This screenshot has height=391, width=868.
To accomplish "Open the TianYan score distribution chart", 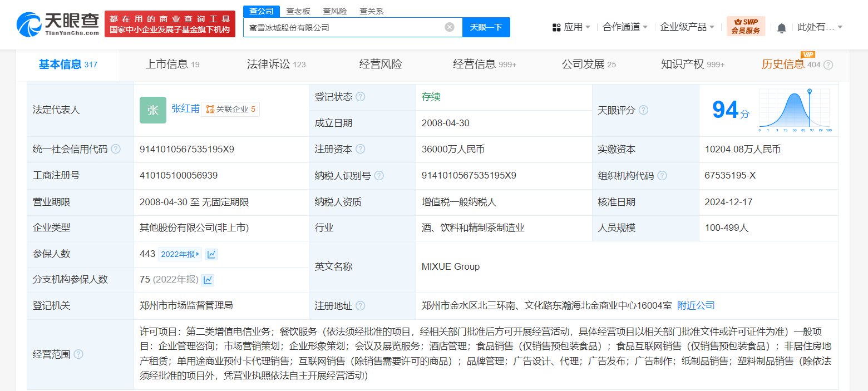I will point(795,110).
